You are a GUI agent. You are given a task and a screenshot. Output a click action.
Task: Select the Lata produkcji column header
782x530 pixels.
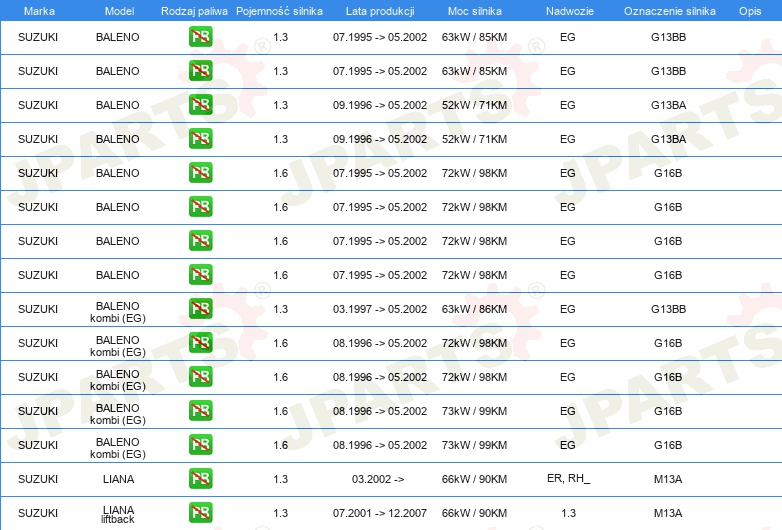pyautogui.click(x=380, y=11)
